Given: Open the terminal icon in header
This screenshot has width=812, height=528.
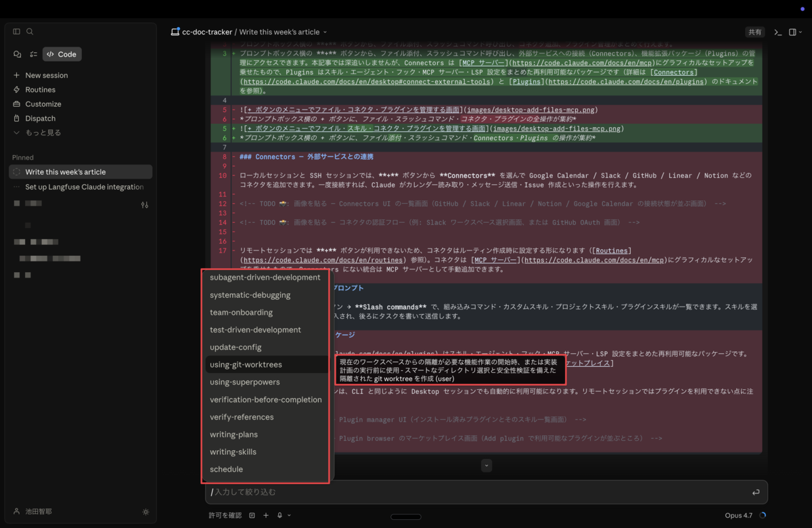Looking at the screenshot, I should pyautogui.click(x=777, y=32).
